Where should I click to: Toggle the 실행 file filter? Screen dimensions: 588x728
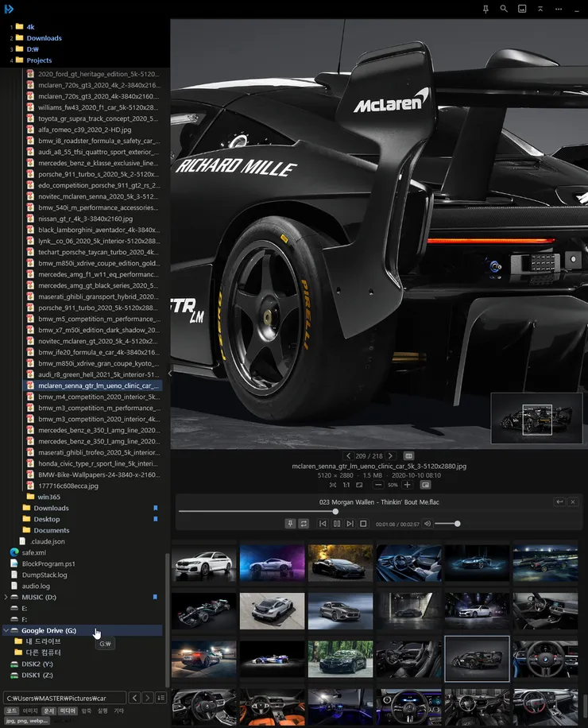point(103,711)
